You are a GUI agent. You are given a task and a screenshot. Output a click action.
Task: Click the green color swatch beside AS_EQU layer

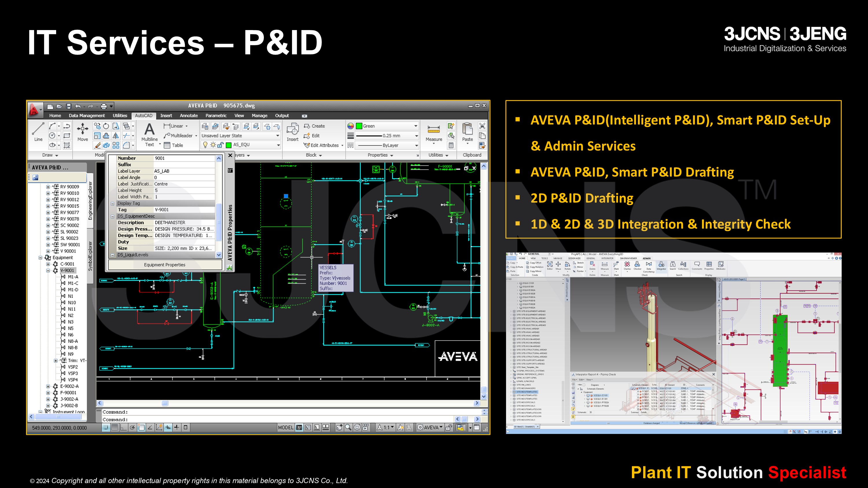click(x=229, y=145)
